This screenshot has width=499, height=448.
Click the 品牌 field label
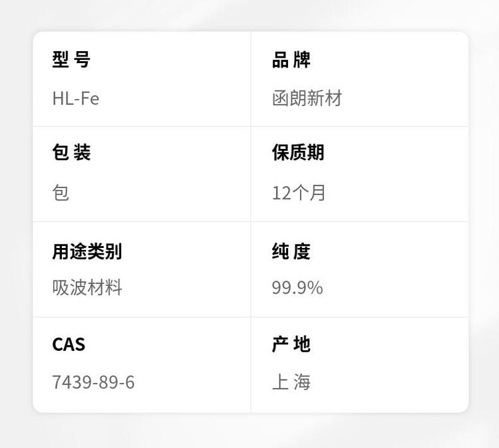[x=291, y=60]
